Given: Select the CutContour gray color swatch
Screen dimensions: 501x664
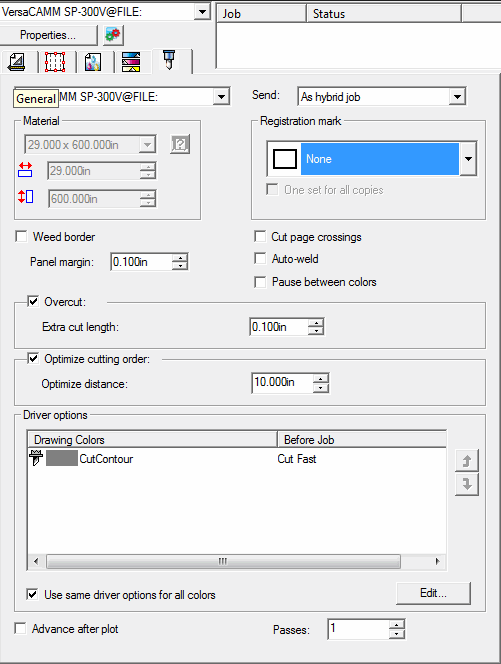Looking at the screenshot, I should 62,459.
